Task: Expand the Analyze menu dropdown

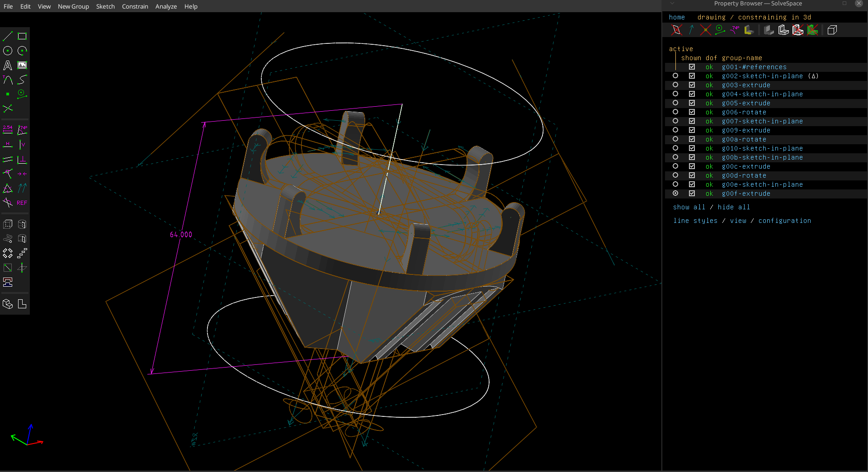Action: coord(166,6)
